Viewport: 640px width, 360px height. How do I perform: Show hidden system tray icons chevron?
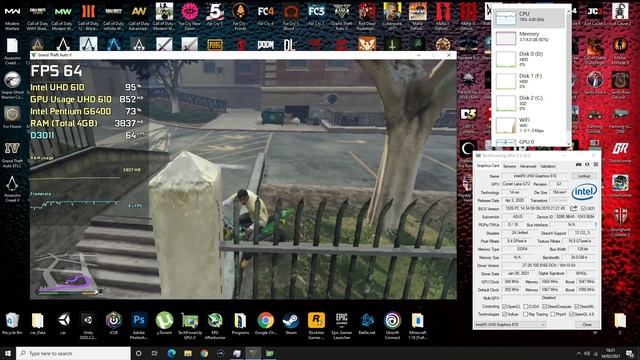click(578, 353)
